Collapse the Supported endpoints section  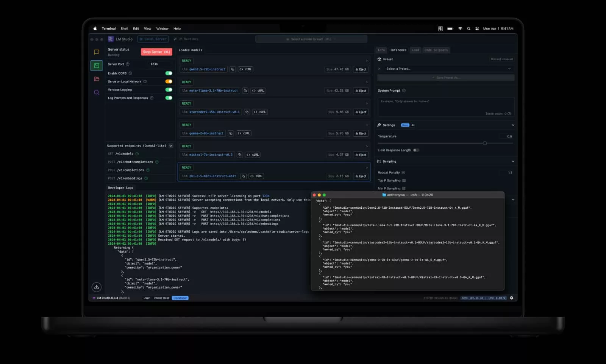tap(171, 146)
